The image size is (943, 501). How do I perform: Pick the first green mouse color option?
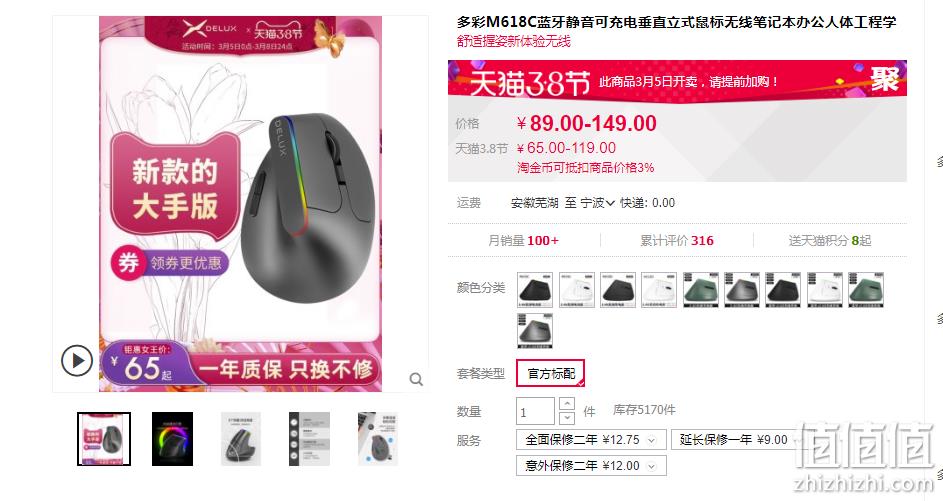pyautogui.click(x=701, y=290)
